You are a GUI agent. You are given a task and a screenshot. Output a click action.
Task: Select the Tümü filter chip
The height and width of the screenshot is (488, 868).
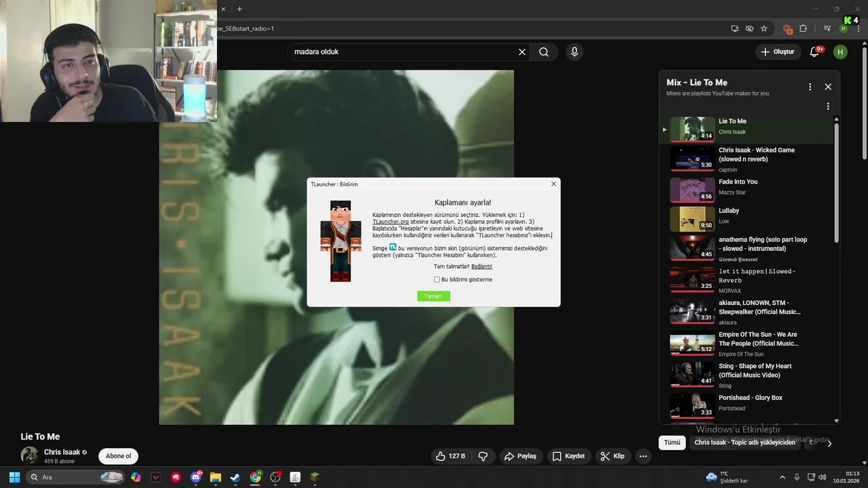(x=671, y=443)
